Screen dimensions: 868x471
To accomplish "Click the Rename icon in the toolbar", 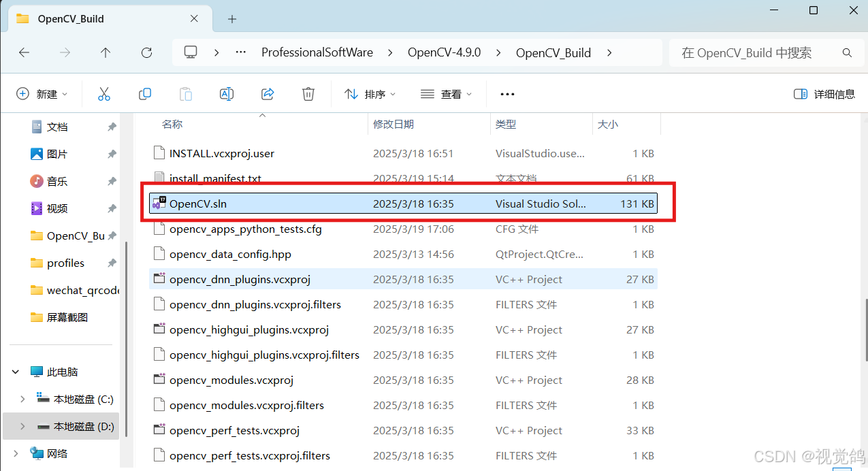I will click(226, 93).
